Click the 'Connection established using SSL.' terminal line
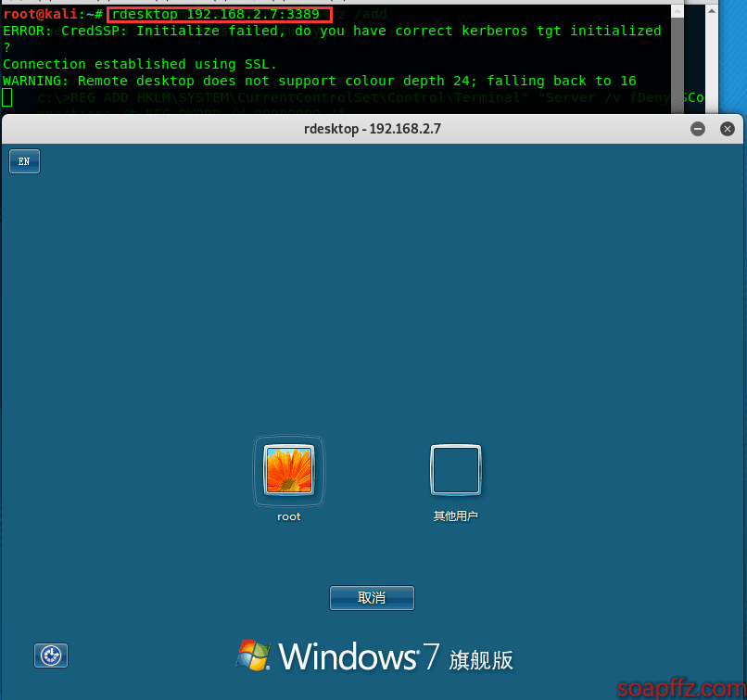 coord(140,64)
